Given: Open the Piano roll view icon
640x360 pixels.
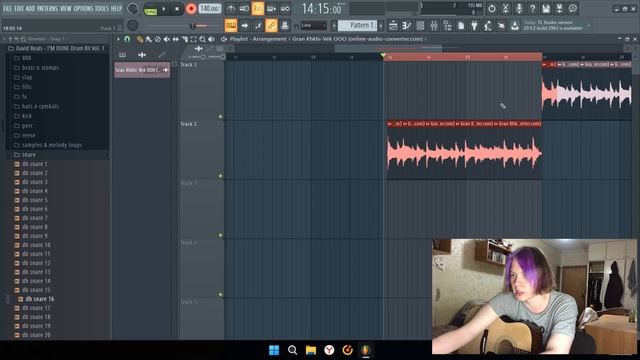Looking at the screenshot, I should click(x=407, y=25).
